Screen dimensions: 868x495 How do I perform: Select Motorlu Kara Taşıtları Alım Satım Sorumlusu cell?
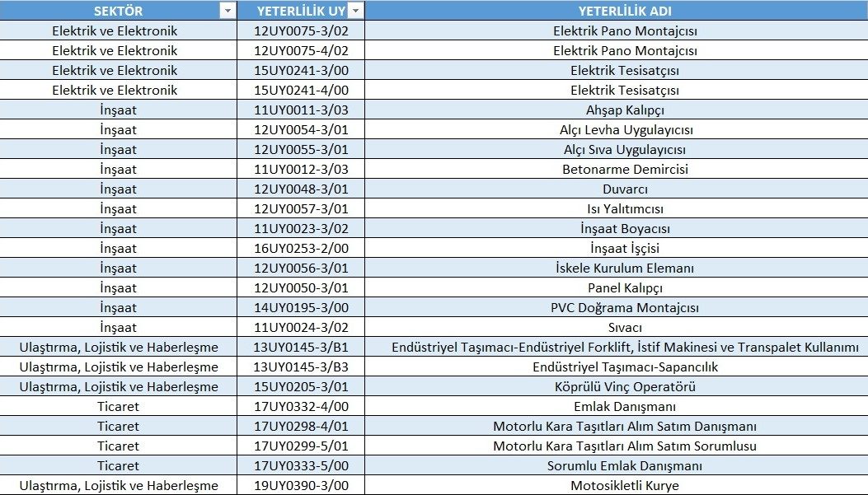(624, 446)
